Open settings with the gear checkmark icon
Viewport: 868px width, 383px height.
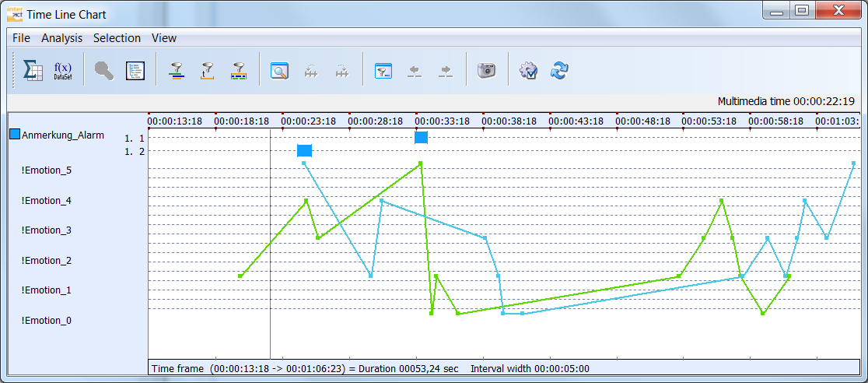[x=528, y=71]
